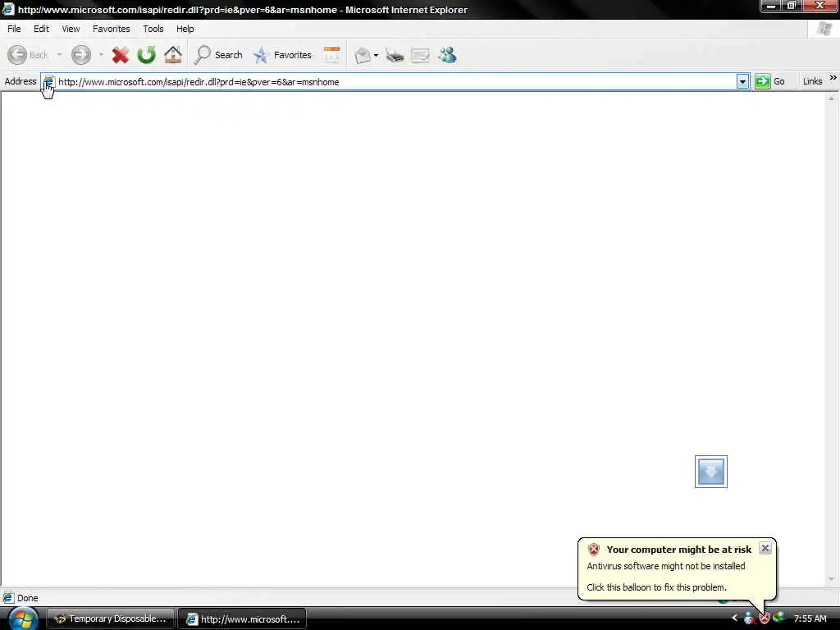Expand the Links overflow chevron
Screen dimensions: 840x630
833,78
